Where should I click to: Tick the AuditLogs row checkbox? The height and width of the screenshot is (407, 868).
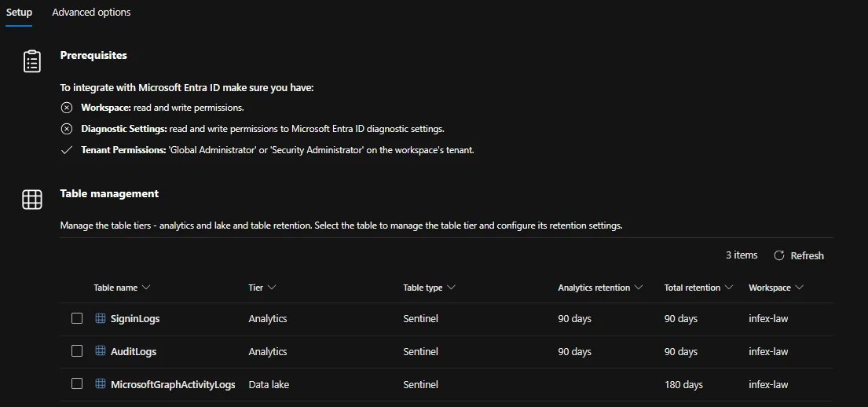(77, 351)
